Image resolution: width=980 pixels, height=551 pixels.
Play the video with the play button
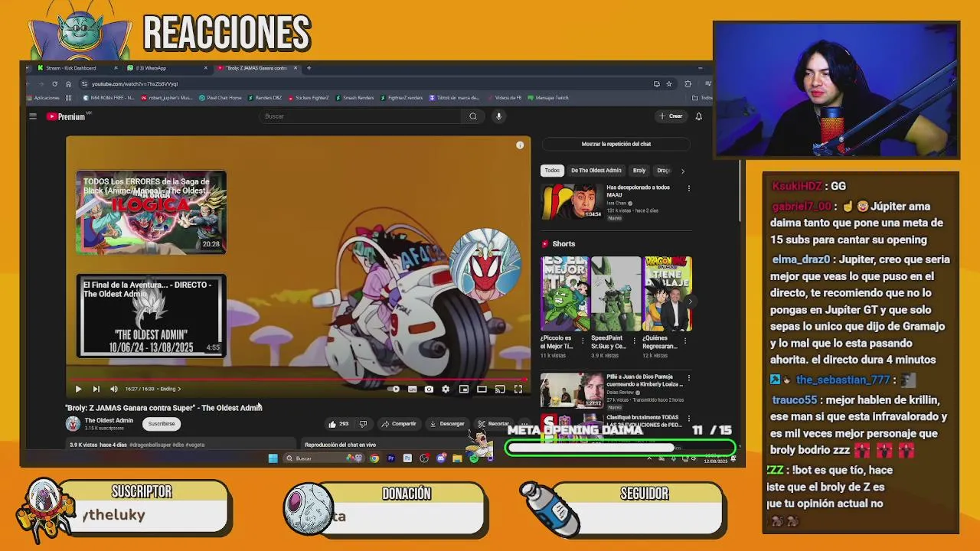(x=78, y=389)
